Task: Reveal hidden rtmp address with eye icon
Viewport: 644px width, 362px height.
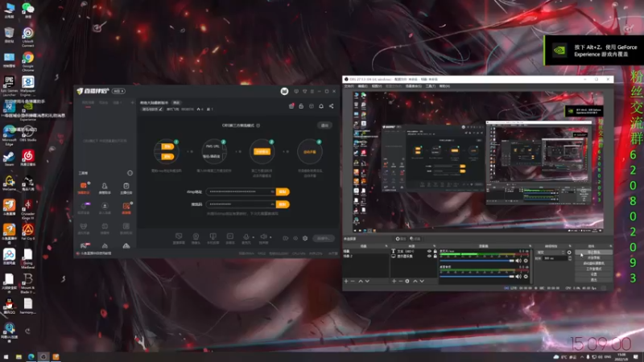Action: click(272, 191)
